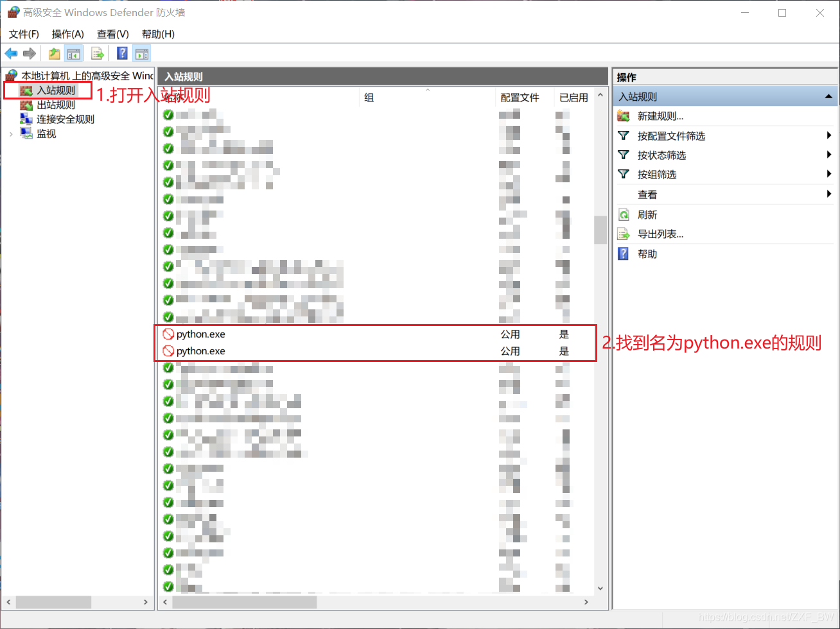Open the submenu arrow of 按状态筛选
This screenshot has width=840, height=629.
(830, 155)
